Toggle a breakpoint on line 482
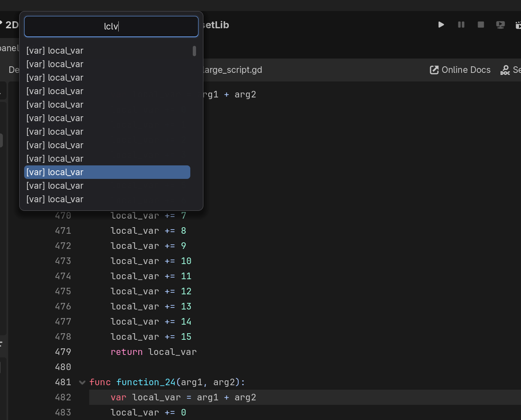The image size is (521, 420). point(63,397)
